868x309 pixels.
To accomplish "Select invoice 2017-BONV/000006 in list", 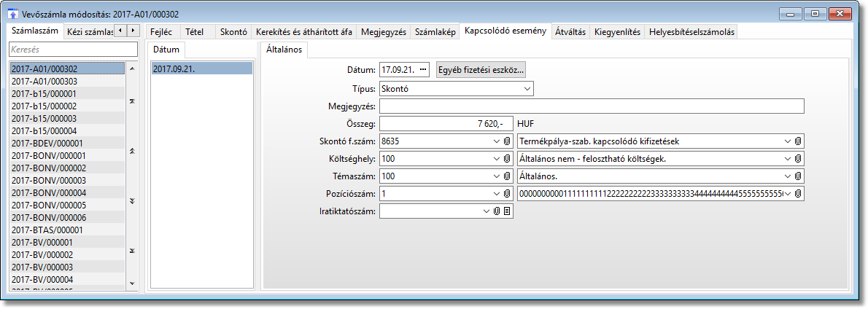I will coord(66,217).
